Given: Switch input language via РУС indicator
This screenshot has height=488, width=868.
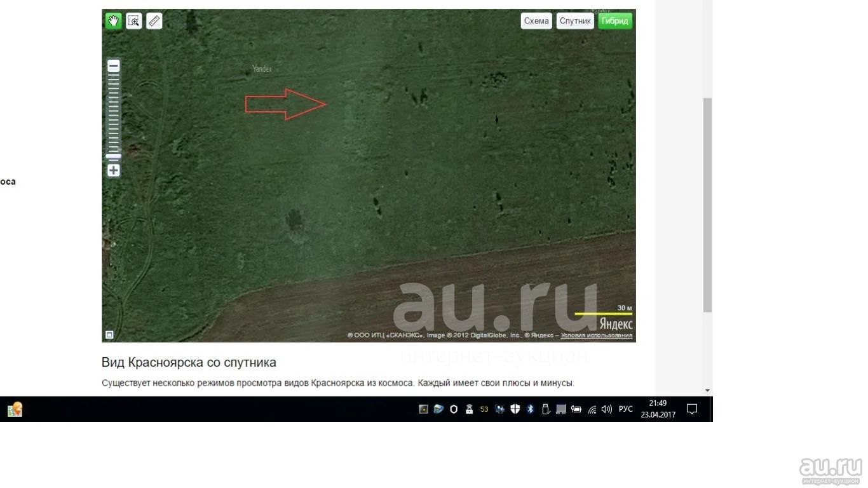Looking at the screenshot, I should [x=626, y=409].
